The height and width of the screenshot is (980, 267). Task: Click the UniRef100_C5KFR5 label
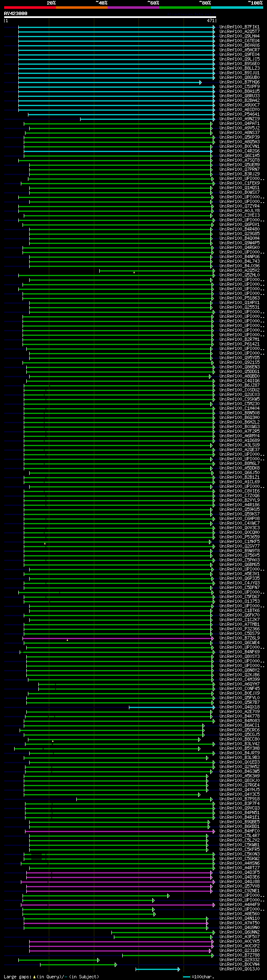[239, 850]
